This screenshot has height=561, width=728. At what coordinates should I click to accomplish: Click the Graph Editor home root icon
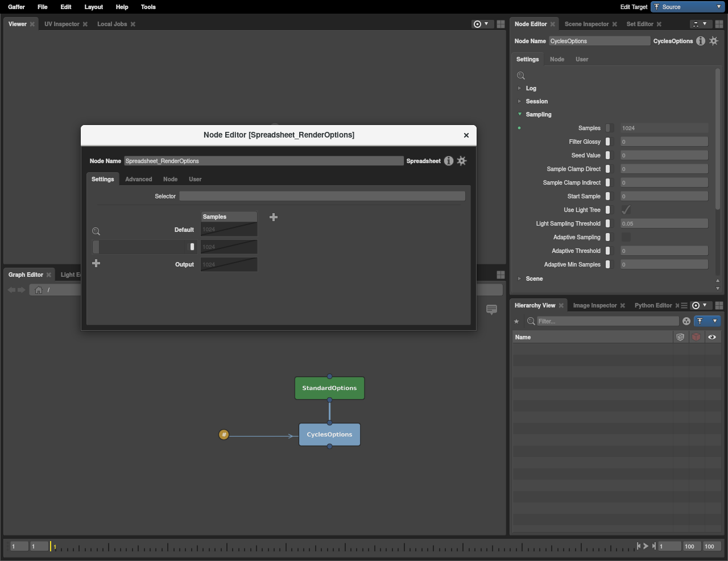pos(39,290)
